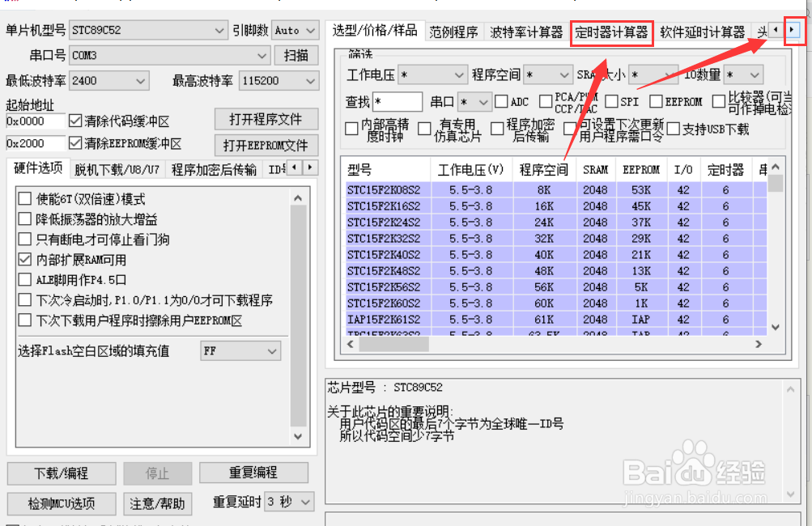Image resolution: width=812 pixels, height=526 pixels.
Task: Open 工作电压 filter dropdown
Action: 432,75
